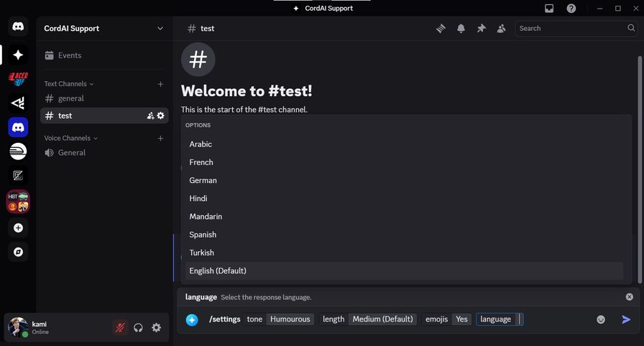Image resolution: width=644 pixels, height=346 pixels.
Task: Unmute the microphone
Action: (x=120, y=327)
